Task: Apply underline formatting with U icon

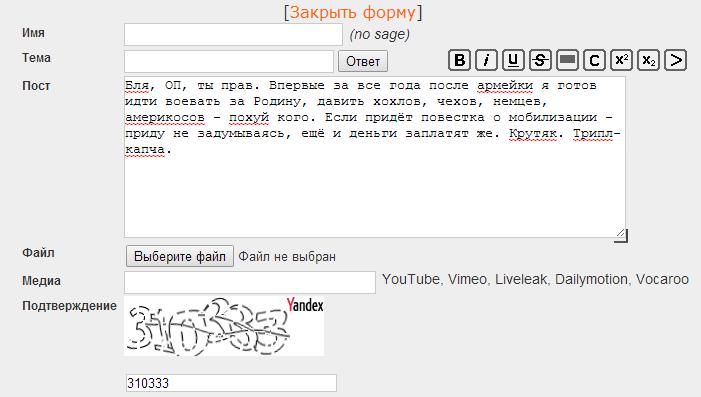Action: pyautogui.click(x=513, y=60)
